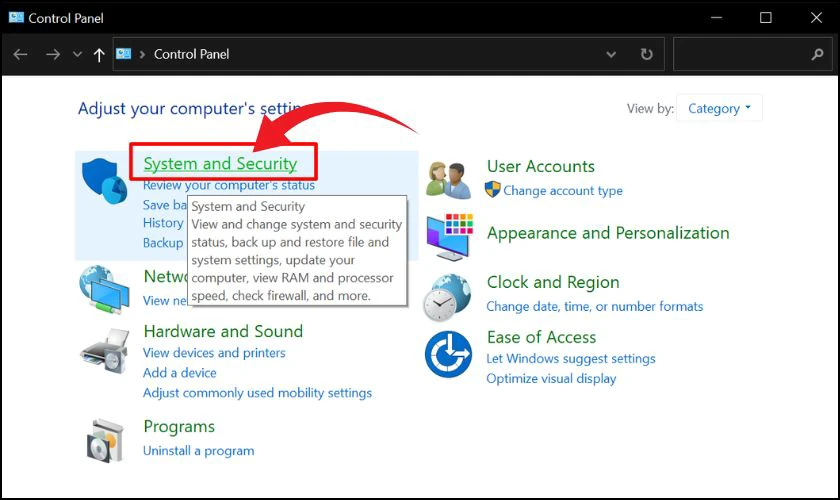Click the Control Panel icon in address bar
Screen dimensions: 840x500
pos(124,54)
